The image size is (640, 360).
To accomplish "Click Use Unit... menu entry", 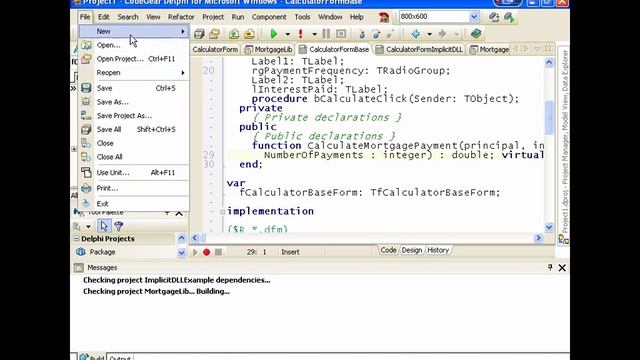I will click(133, 173).
